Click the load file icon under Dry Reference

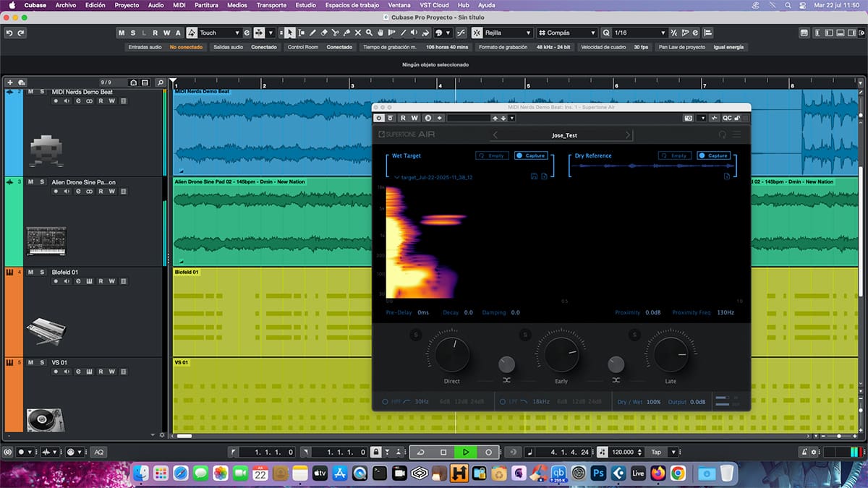pyautogui.click(x=728, y=176)
